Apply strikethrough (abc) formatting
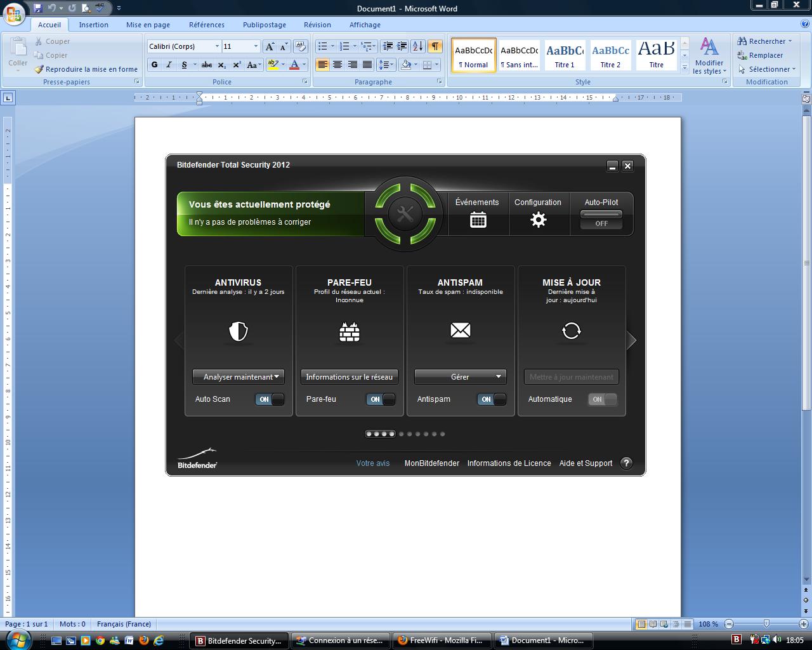 [207, 65]
